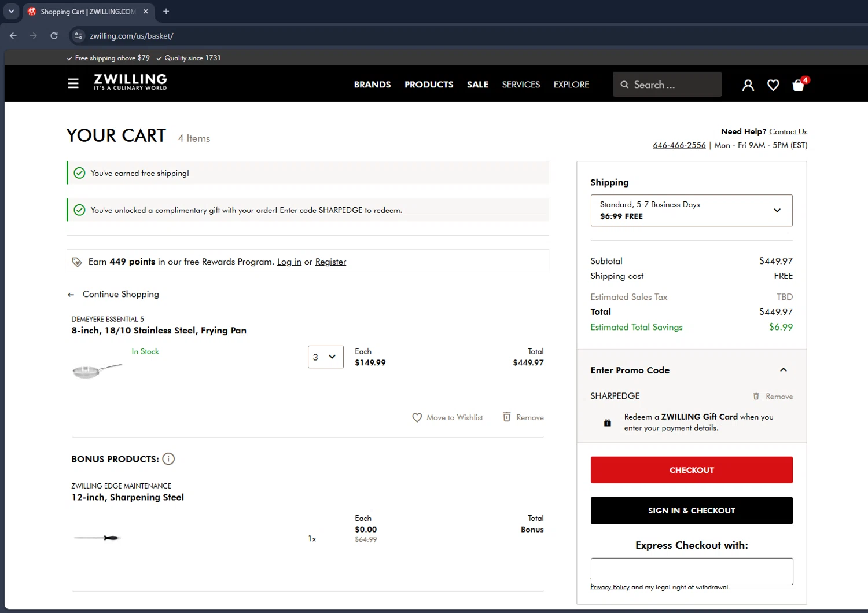The image size is (868, 613).
Task: Click the browser address bar URL
Action: 131,36
